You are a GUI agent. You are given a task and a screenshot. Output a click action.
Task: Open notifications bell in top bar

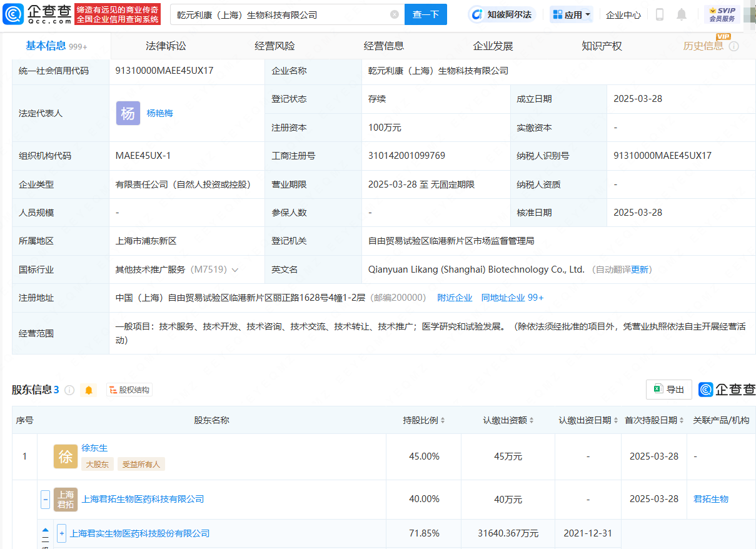pos(682,14)
